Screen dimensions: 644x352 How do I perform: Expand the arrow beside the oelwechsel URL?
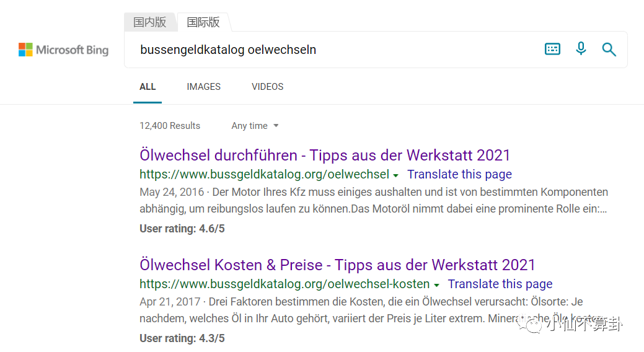[x=395, y=175]
